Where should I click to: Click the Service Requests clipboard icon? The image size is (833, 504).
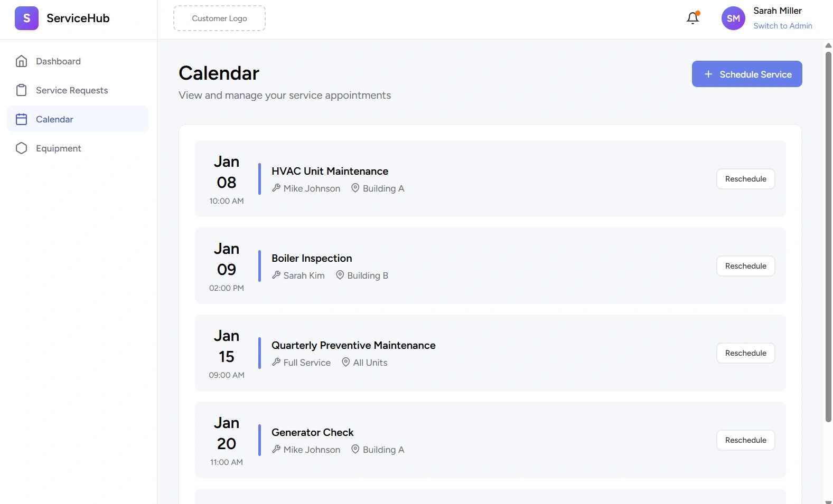22,90
